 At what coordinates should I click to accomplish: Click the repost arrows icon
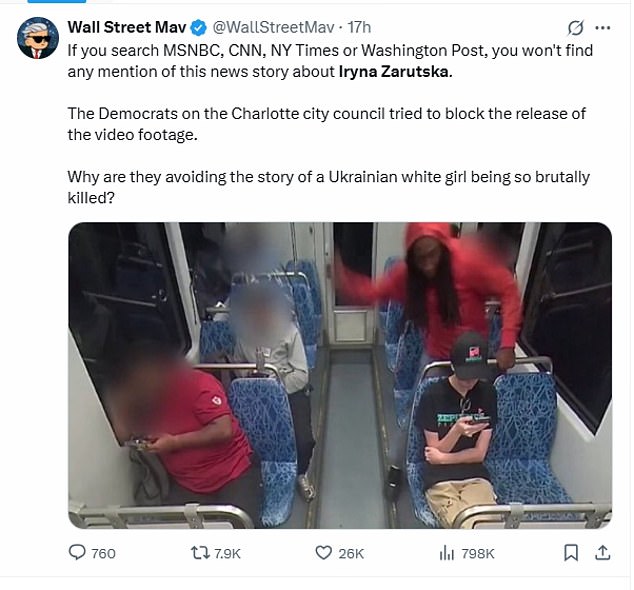[x=199, y=553]
